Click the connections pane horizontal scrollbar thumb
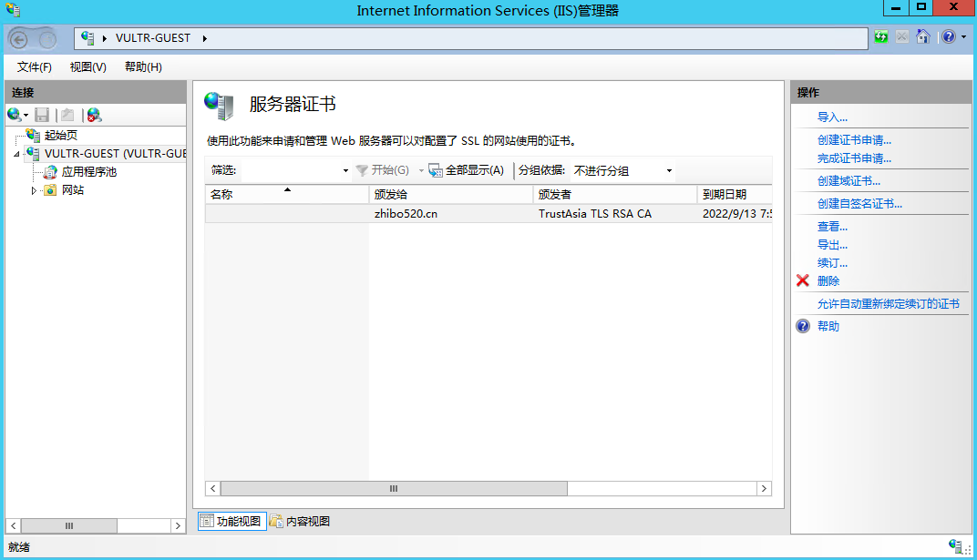The width and height of the screenshot is (977, 560). pos(69,525)
